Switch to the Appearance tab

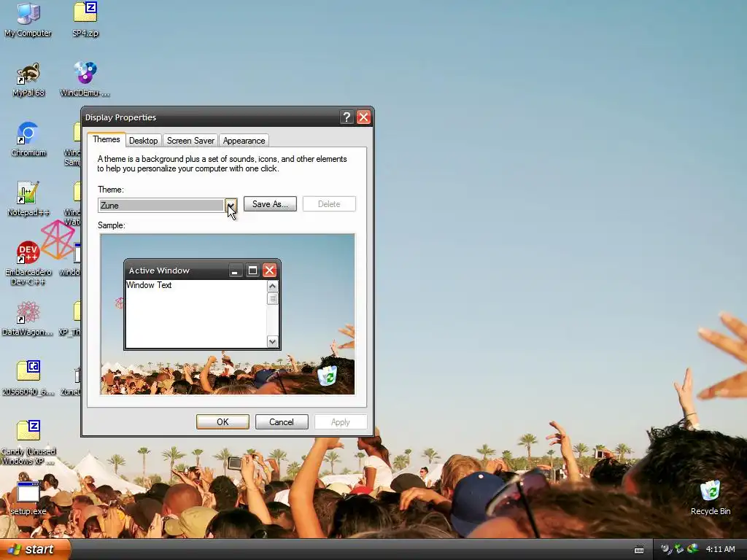pos(244,141)
